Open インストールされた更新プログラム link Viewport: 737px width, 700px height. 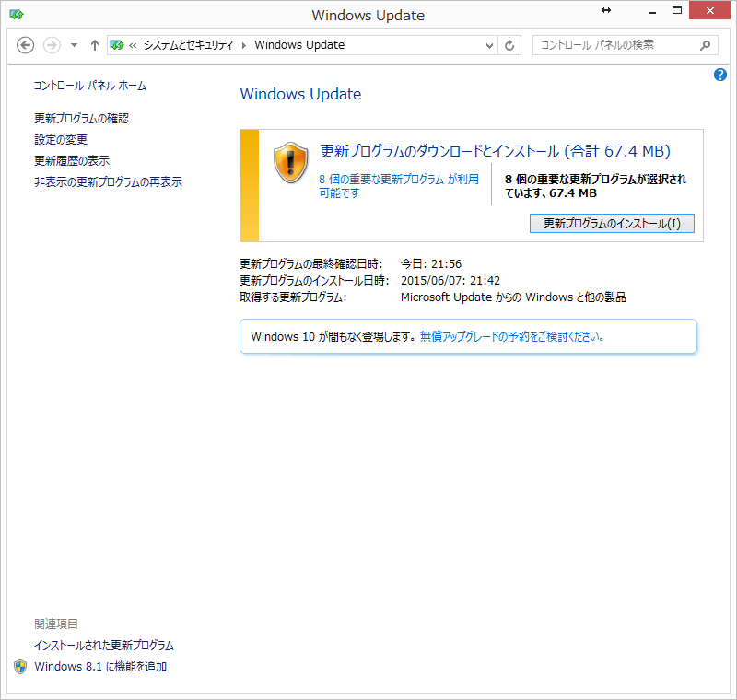(x=104, y=646)
